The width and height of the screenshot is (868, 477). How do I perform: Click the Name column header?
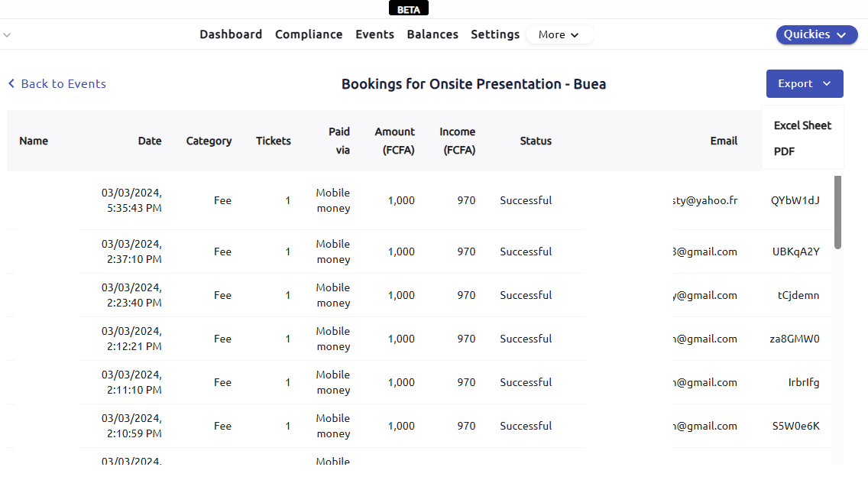click(33, 141)
